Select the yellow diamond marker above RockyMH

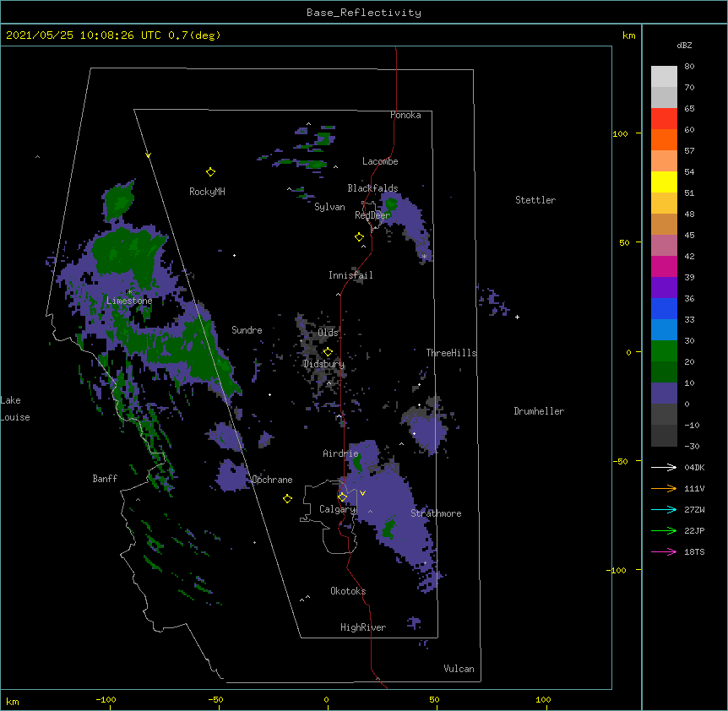click(x=210, y=172)
